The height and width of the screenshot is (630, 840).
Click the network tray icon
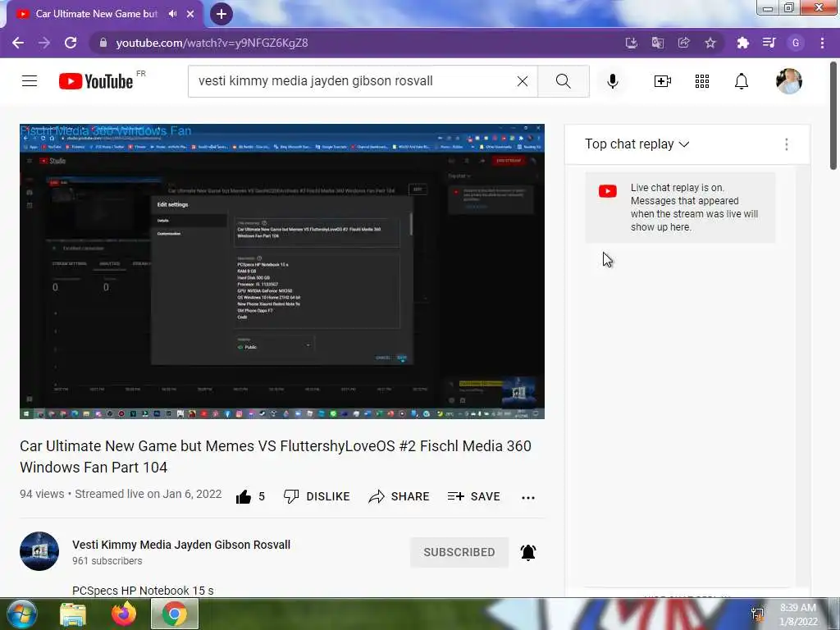pos(757,614)
